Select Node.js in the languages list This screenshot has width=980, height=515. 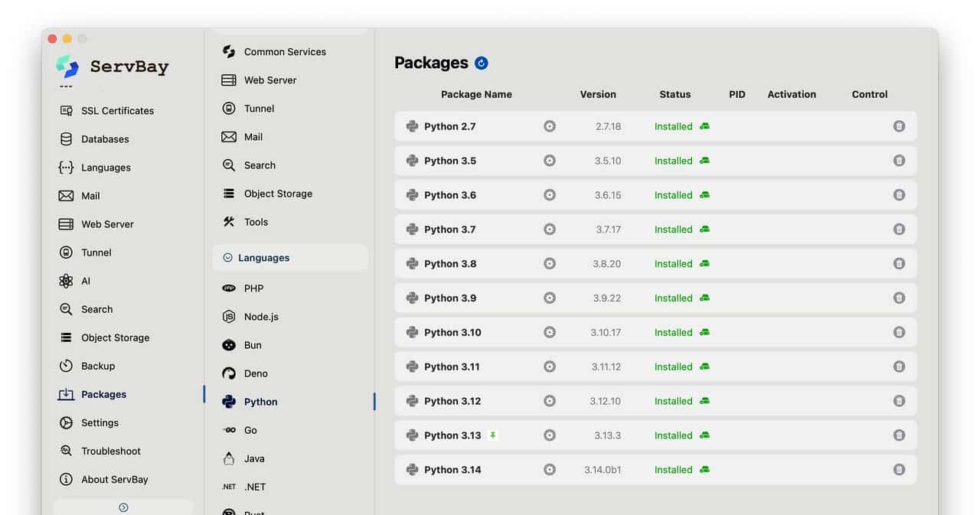260,317
